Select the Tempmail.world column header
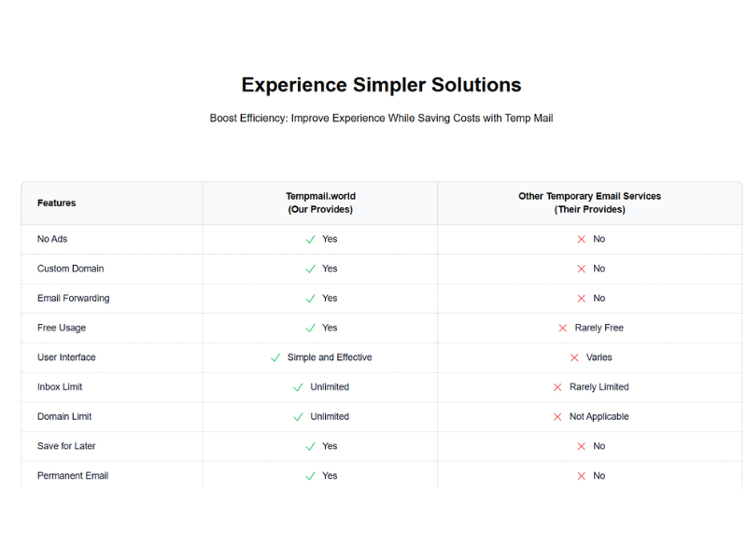Image resolution: width=747 pixels, height=560 pixels. click(320, 203)
